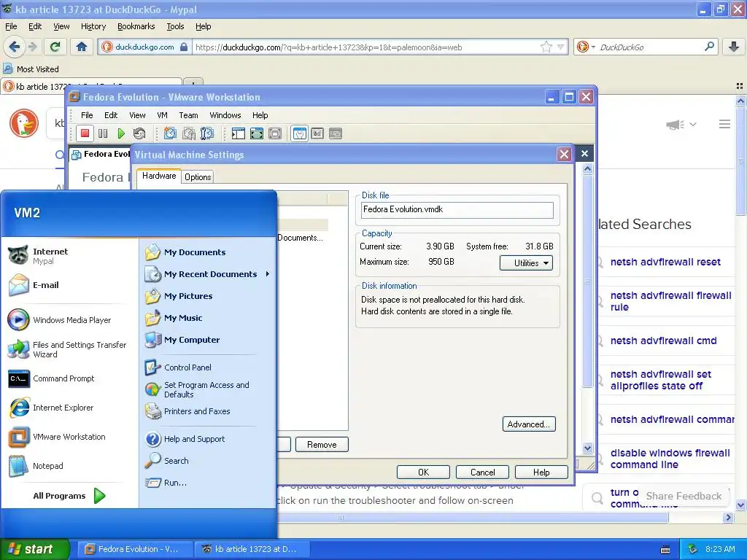Expand the DuckDuckGo megaphone menu chevron
This screenshot has width=747, height=560.
693,124
